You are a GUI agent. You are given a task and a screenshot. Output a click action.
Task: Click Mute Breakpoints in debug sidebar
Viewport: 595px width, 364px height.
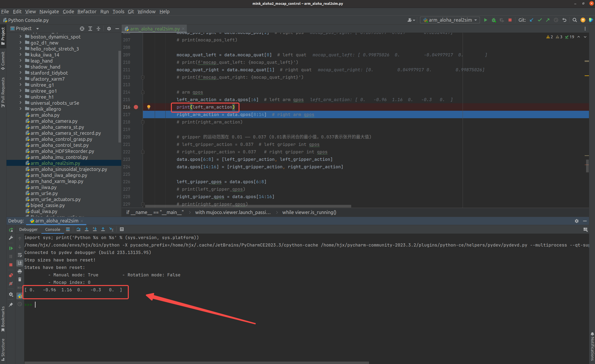click(11, 284)
